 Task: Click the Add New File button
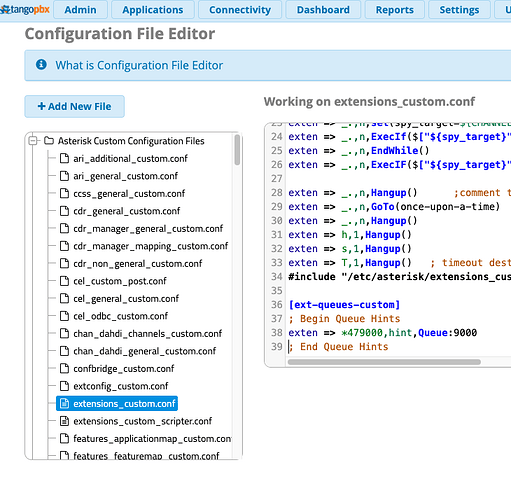[x=75, y=106]
